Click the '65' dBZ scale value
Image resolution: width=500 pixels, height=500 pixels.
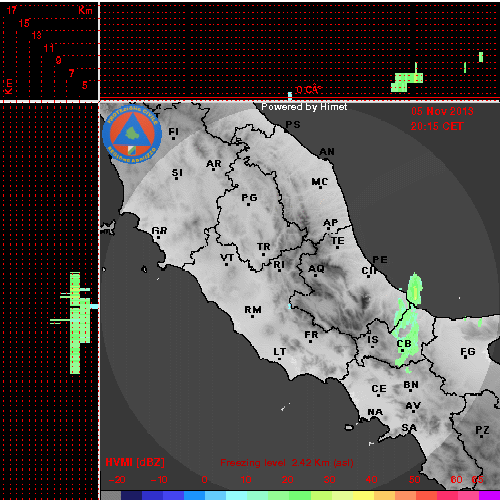click(477, 480)
